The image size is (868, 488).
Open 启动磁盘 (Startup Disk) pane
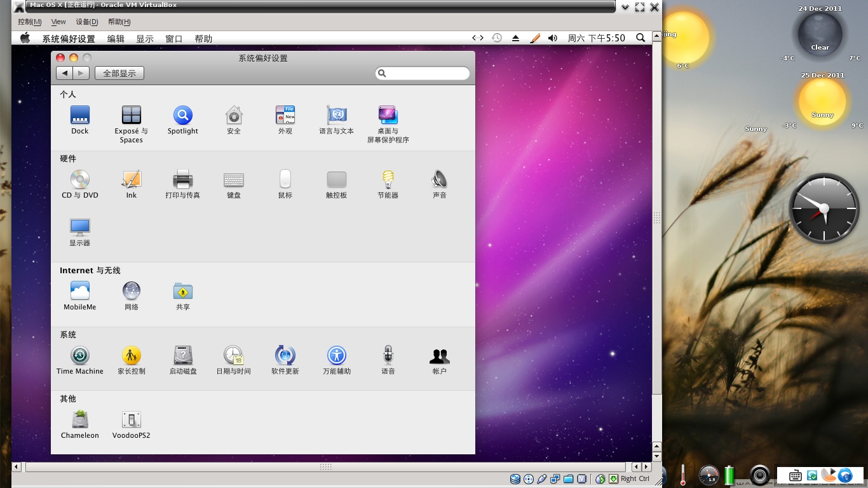(183, 360)
